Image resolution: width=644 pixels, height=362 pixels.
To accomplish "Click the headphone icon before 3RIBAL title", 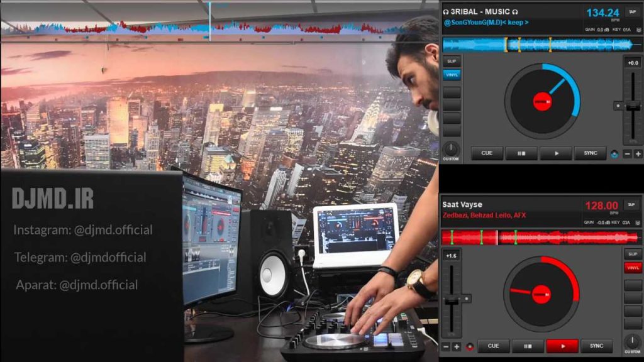I will coord(446,13).
